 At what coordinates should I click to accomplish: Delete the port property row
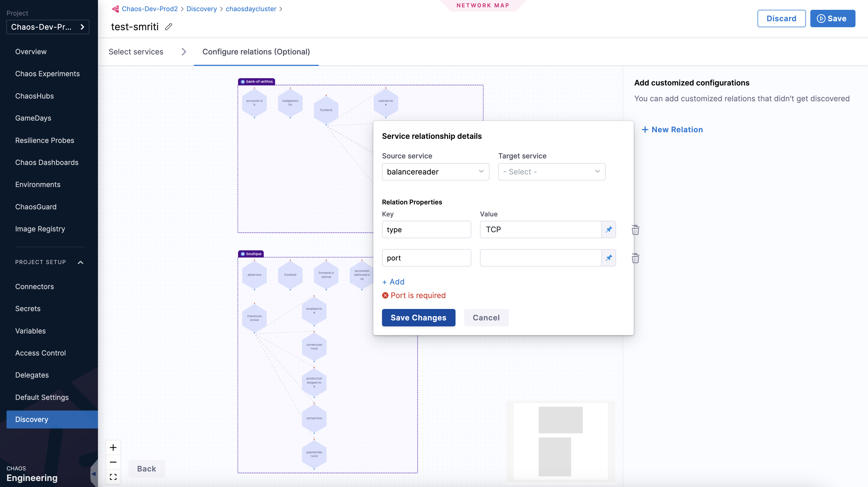coord(635,258)
